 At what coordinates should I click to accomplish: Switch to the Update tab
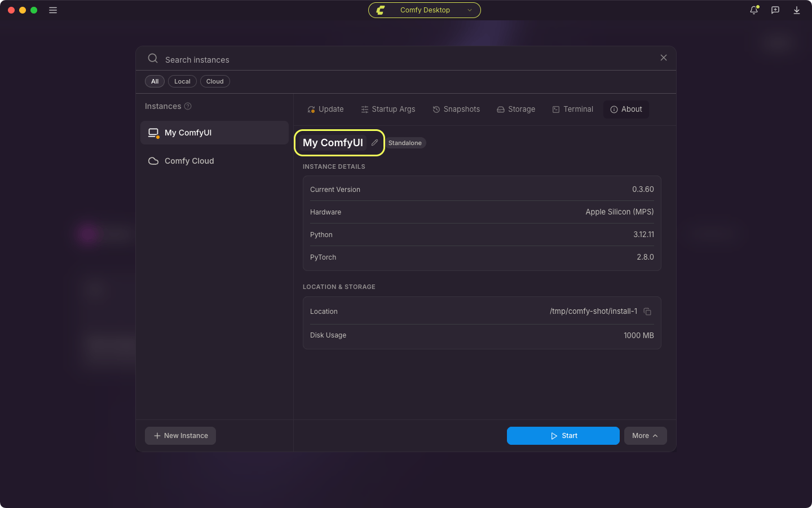pos(325,110)
